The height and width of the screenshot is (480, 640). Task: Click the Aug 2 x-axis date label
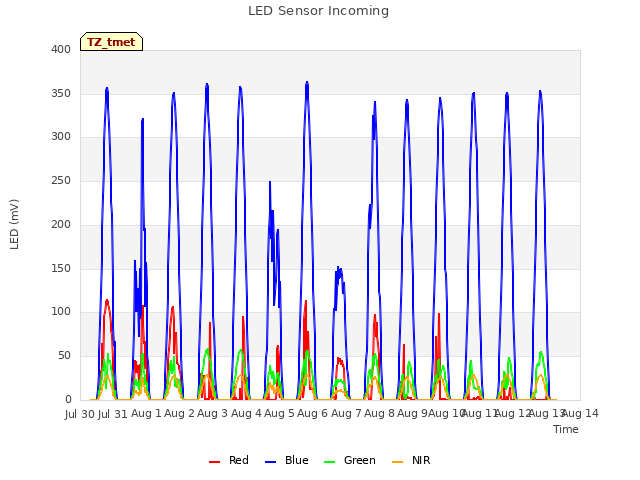pyautogui.click(x=179, y=414)
